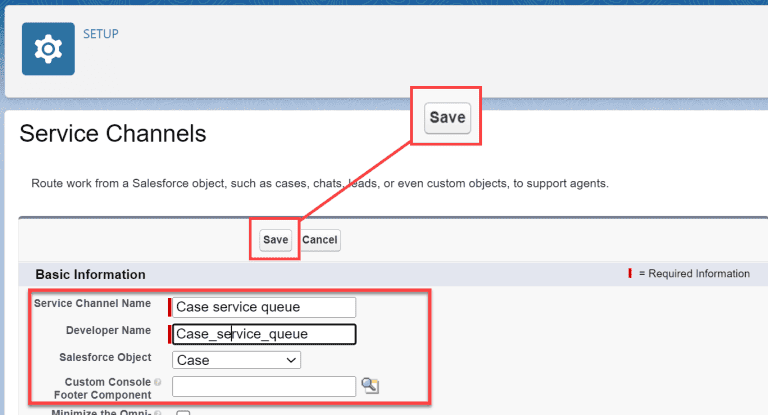Open the Salesforce Object dropdown
This screenshot has height=415, width=768.
(237, 360)
